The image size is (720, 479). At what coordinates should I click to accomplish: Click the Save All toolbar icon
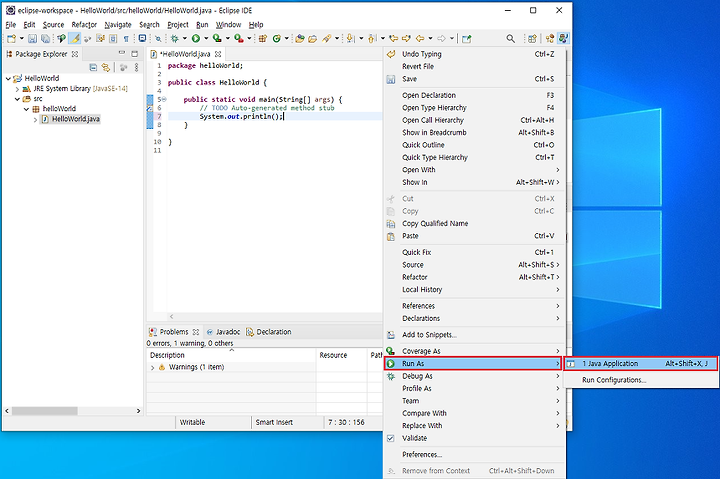(x=45, y=39)
